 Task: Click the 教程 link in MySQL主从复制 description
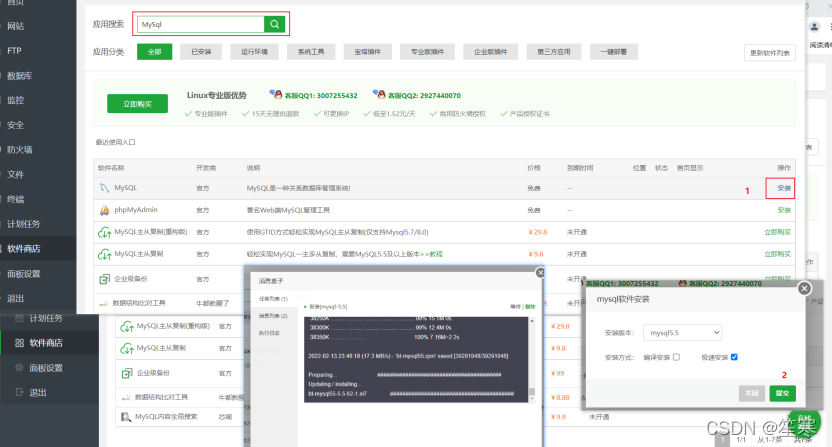pyautogui.click(x=436, y=254)
